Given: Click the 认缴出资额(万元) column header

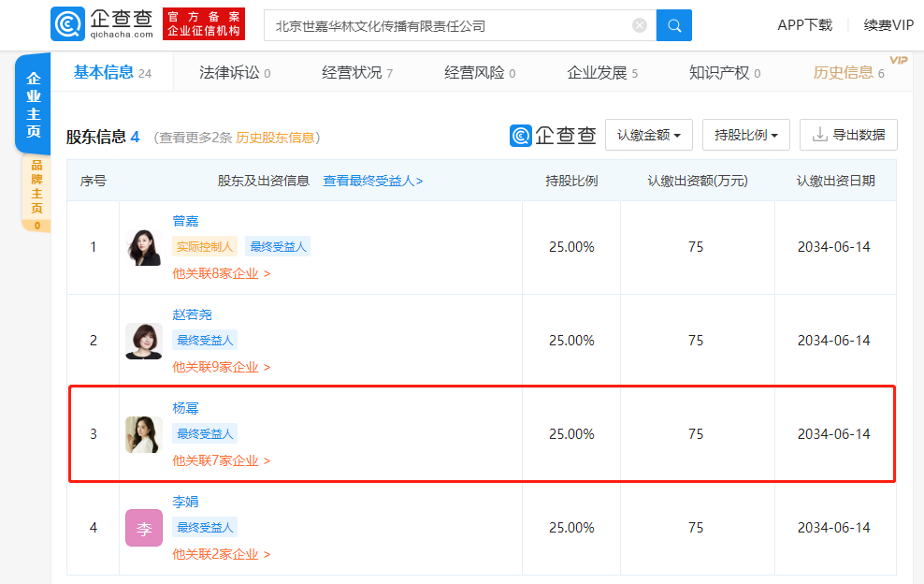Looking at the screenshot, I should tap(698, 181).
